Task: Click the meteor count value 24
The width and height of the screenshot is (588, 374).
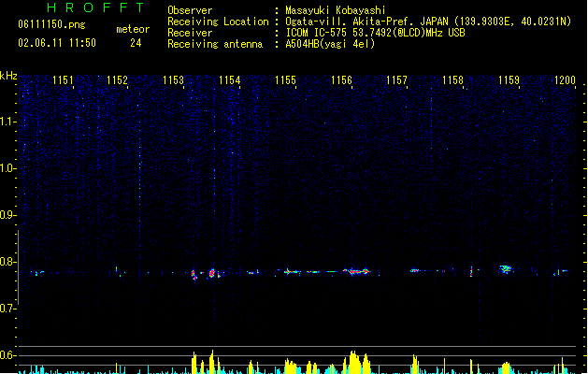Action: [x=136, y=43]
